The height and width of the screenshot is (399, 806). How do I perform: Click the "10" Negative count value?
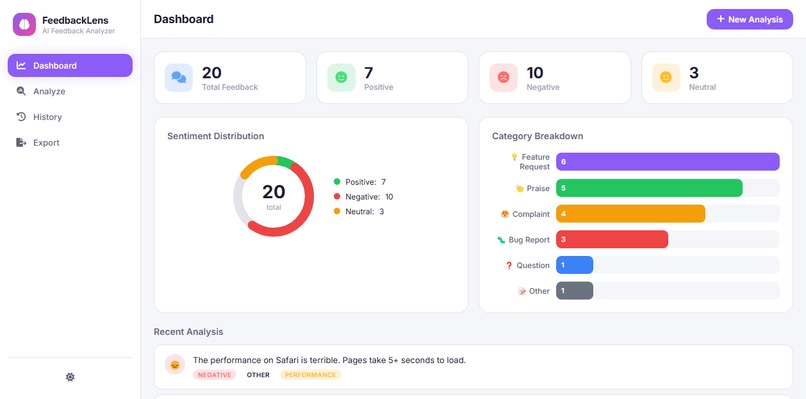point(535,72)
